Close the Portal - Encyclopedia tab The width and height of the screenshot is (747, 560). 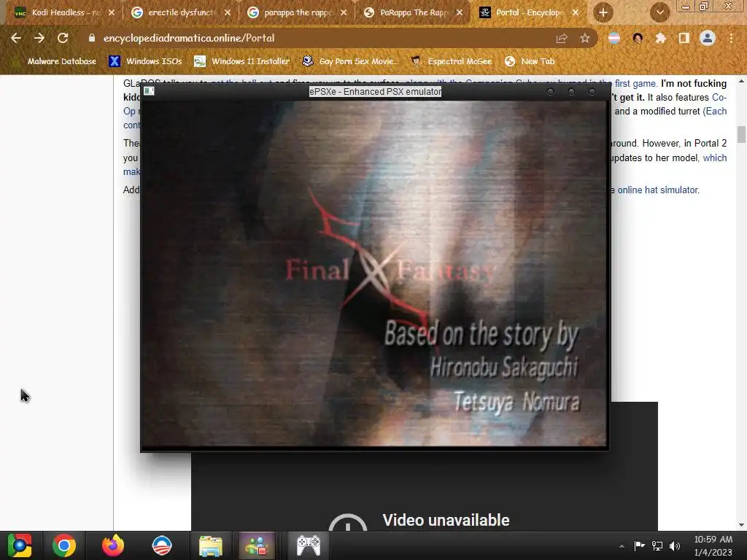(x=576, y=12)
